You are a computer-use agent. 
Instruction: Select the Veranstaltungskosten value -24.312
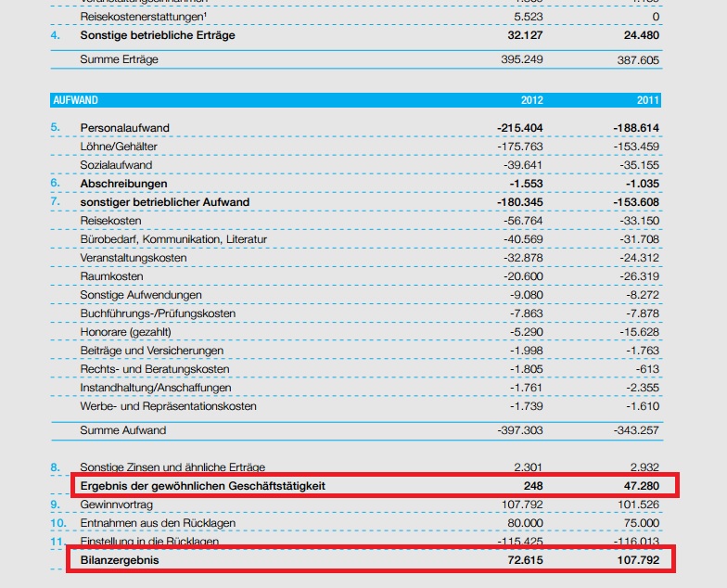(640, 258)
